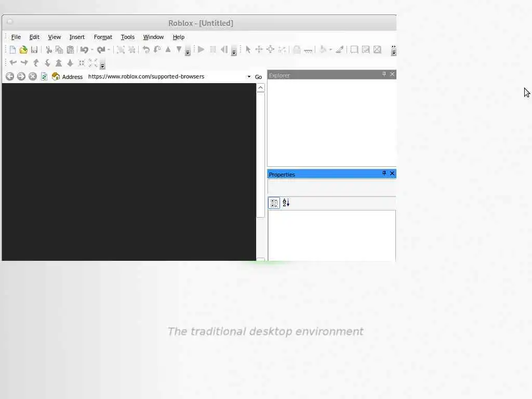Select the resize handles tool
This screenshot has height=399, width=532.
click(x=270, y=49)
